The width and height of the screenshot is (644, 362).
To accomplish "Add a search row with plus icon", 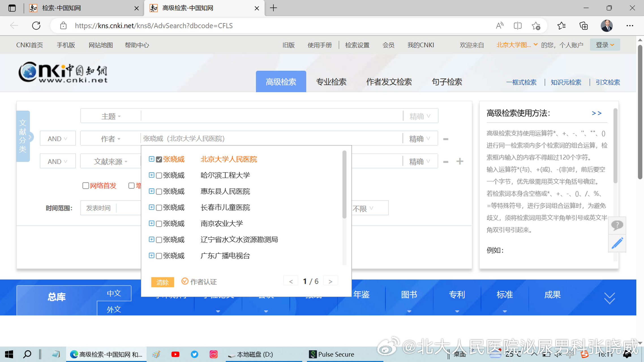I will (x=460, y=161).
